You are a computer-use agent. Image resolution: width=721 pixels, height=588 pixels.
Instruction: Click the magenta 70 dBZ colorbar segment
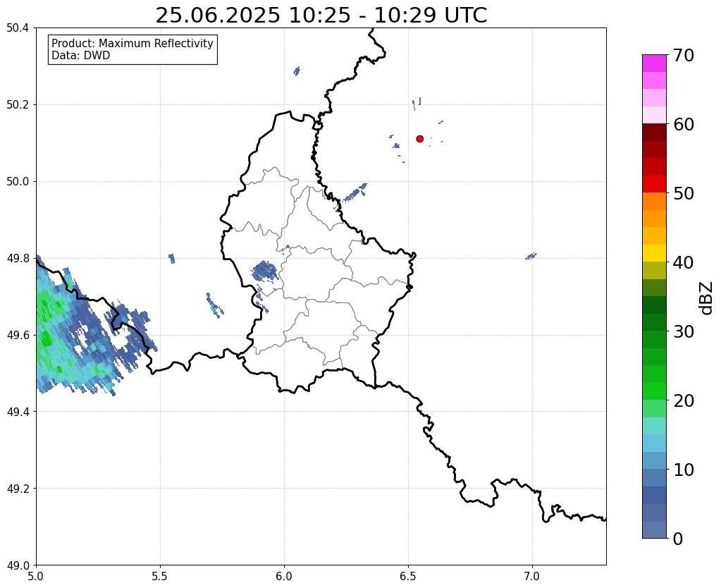[654, 63]
